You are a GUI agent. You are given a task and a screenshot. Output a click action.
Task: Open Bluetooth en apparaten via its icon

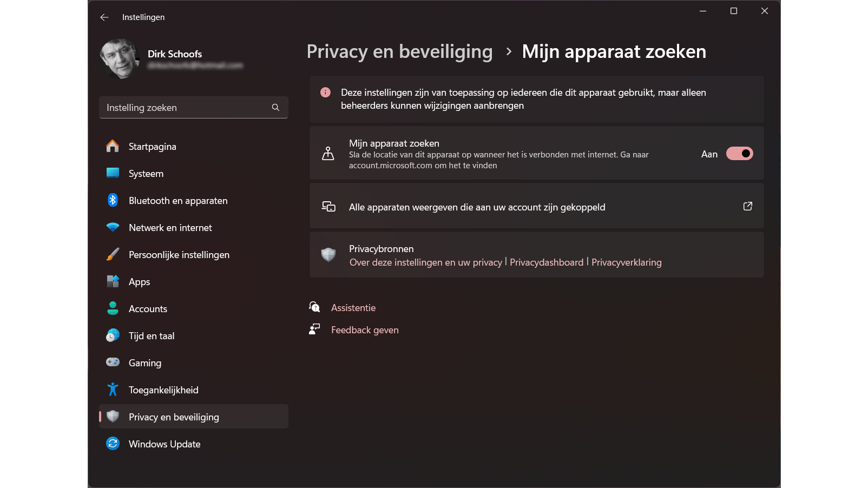113,200
